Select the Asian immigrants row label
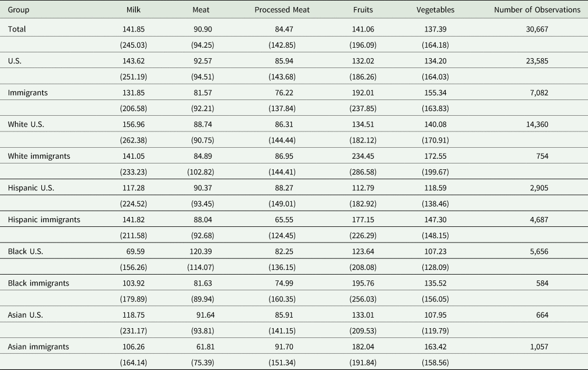 click(38, 347)
